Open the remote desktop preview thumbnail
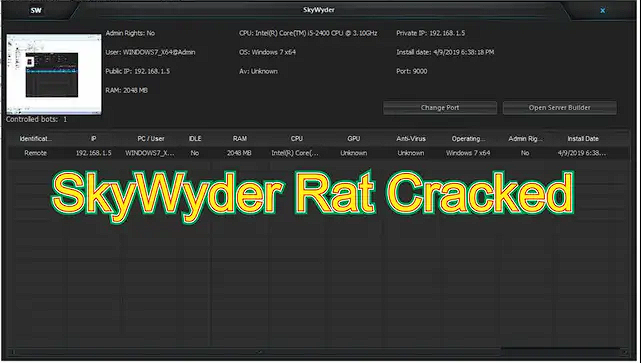641x363 pixels. [54, 74]
